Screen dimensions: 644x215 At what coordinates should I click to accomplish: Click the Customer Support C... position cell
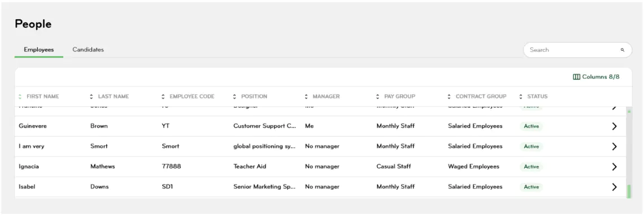pos(265,126)
